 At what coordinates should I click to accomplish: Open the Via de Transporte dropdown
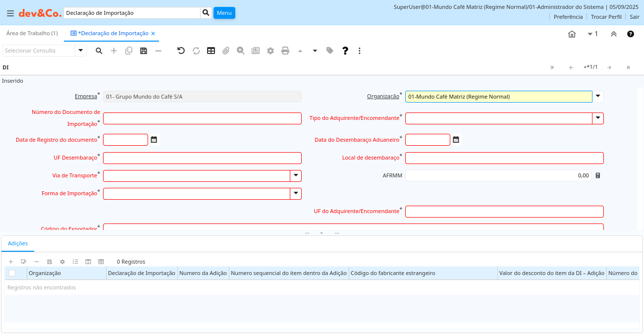click(296, 176)
